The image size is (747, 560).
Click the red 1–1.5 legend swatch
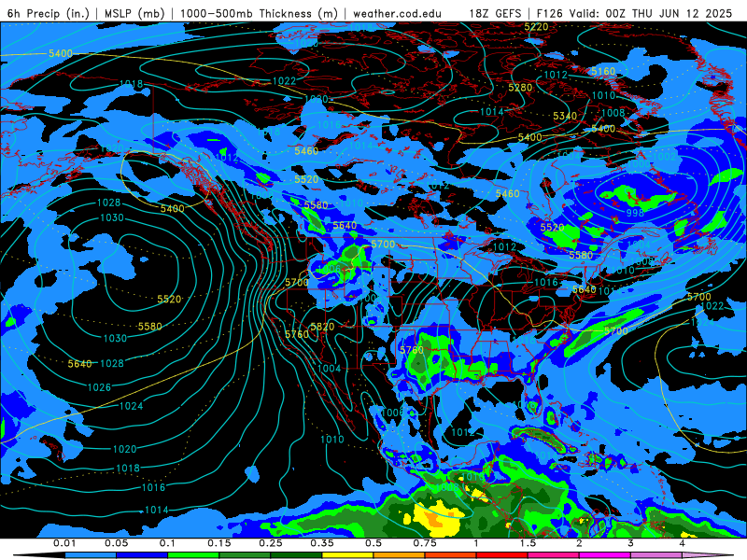(502, 555)
